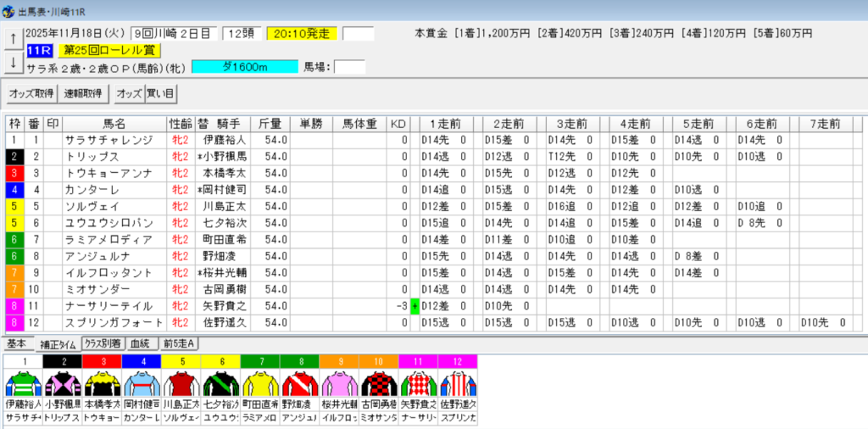Click the date 2025年11月18日(火)
The image size is (868, 429).
(75, 34)
